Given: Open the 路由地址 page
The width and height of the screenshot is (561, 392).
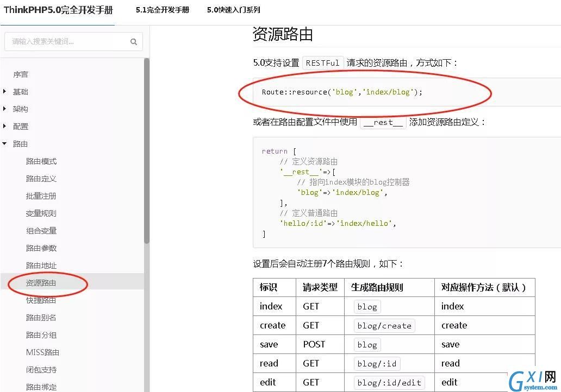Looking at the screenshot, I should coord(41,265).
